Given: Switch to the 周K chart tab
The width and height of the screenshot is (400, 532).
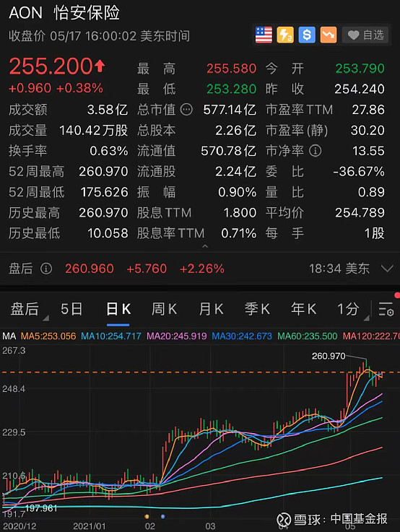Looking at the screenshot, I should pyautogui.click(x=164, y=310).
